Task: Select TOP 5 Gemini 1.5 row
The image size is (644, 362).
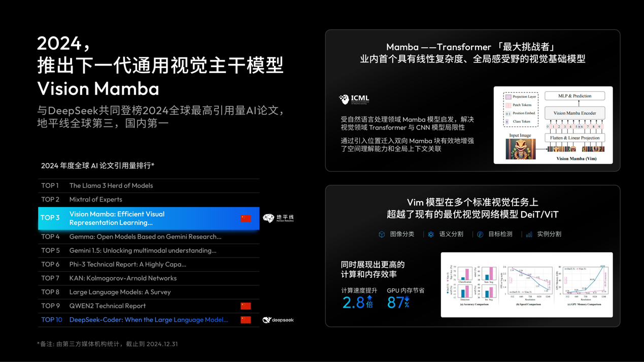Action: click(x=149, y=250)
